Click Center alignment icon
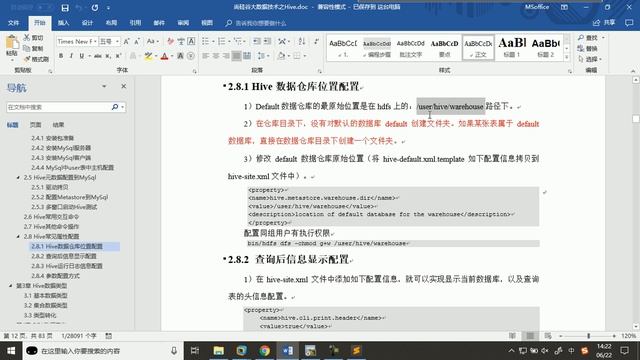 [216, 56]
